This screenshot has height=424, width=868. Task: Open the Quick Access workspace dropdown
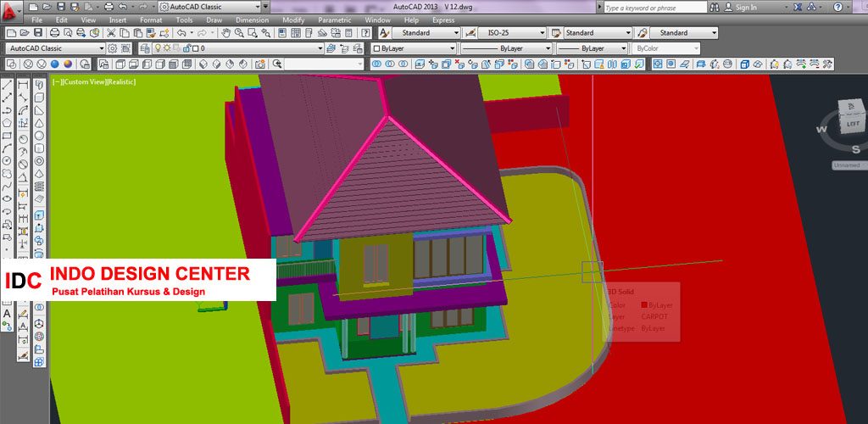[x=210, y=7]
